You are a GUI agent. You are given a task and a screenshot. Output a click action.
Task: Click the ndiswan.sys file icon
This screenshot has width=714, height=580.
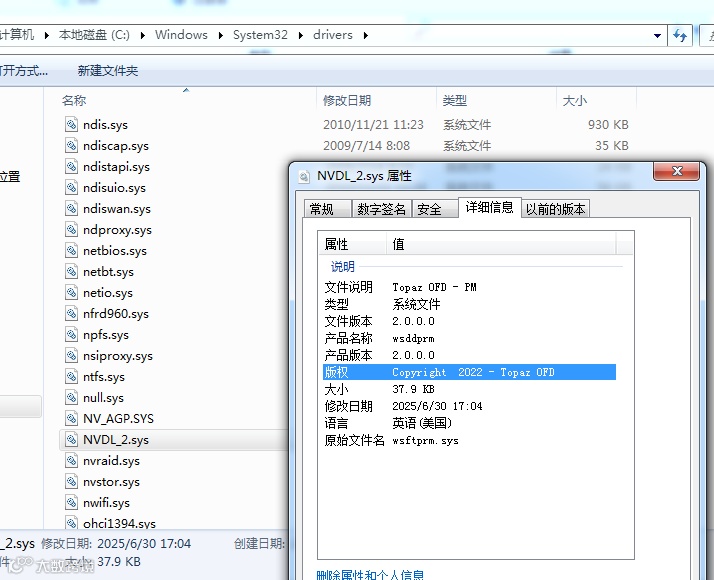click(x=71, y=208)
